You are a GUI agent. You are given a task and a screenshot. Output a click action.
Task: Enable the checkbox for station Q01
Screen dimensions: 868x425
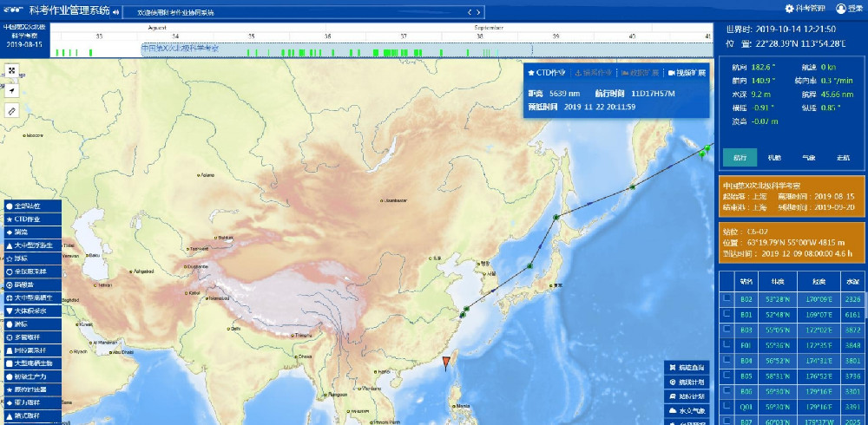coord(726,407)
